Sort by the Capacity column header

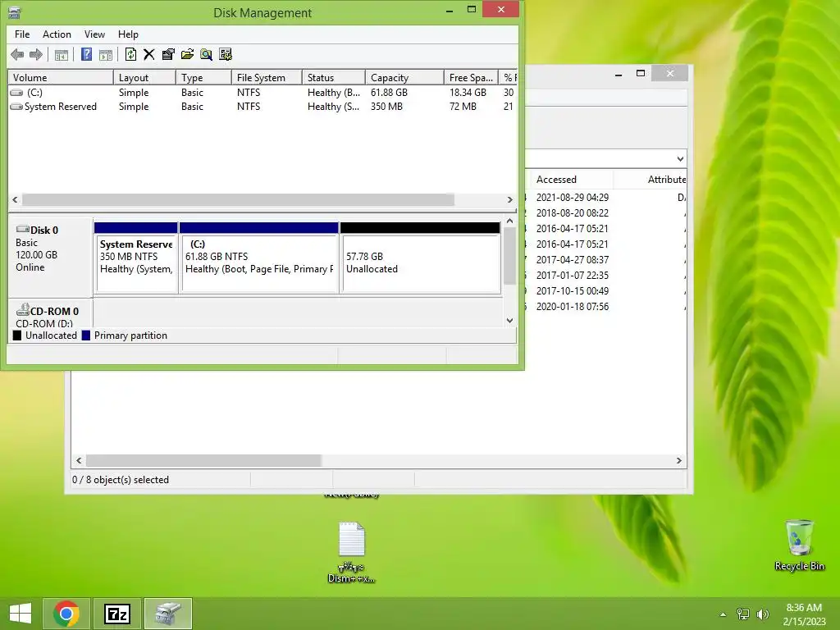[x=404, y=78]
